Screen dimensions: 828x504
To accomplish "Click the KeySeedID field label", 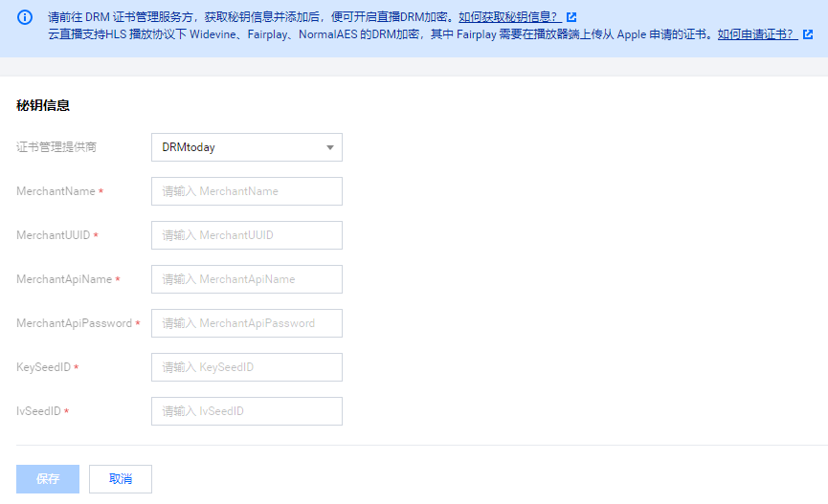I will 43,367.
